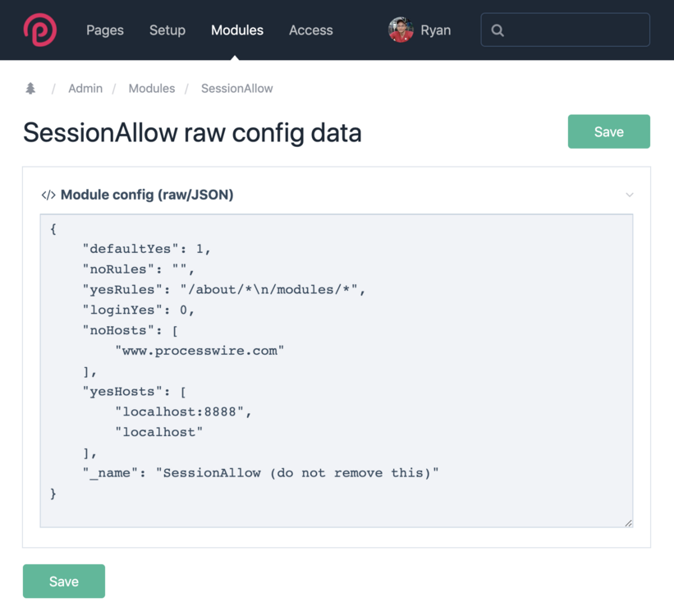Go to Modules via the breadcrumb link
Screen dimensions: 674x616
tap(152, 89)
